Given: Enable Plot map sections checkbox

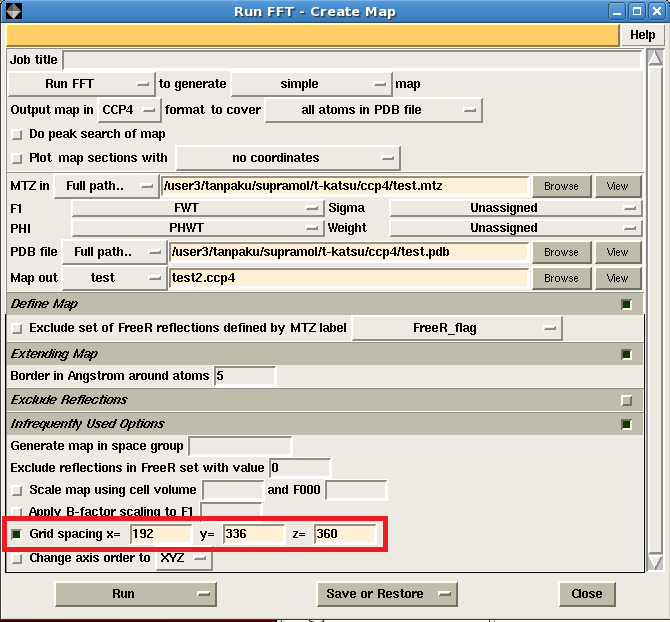Looking at the screenshot, I should (17, 158).
